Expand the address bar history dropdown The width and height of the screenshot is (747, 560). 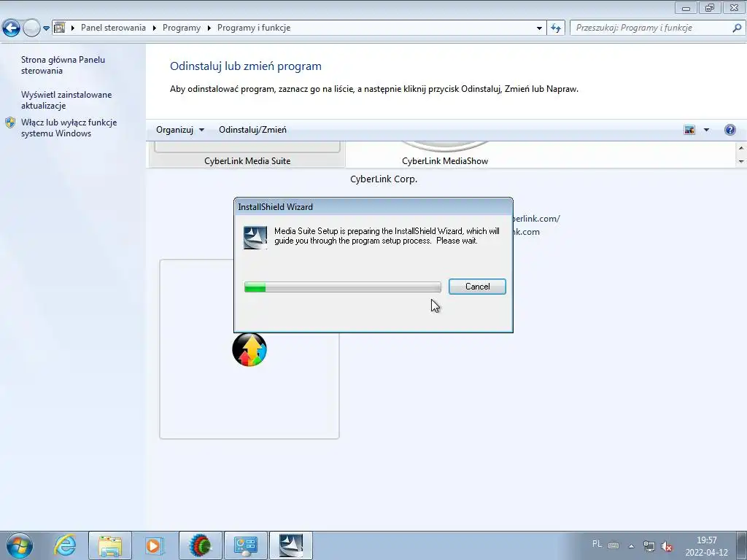(539, 28)
